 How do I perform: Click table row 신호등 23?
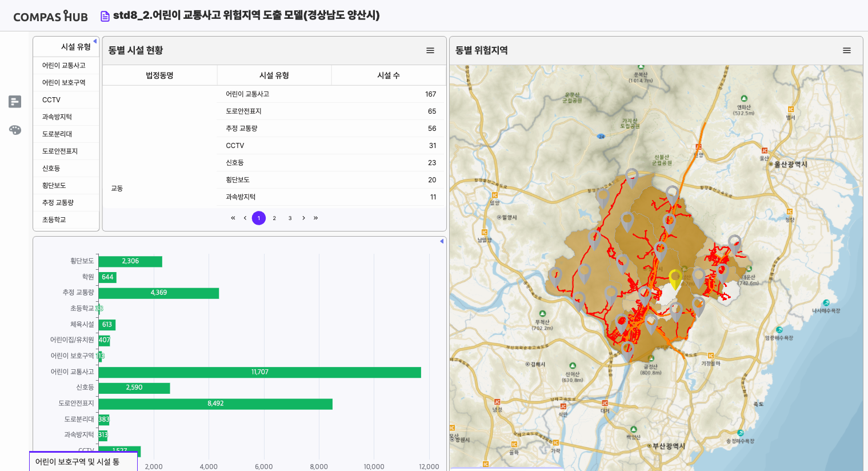[x=331, y=162]
